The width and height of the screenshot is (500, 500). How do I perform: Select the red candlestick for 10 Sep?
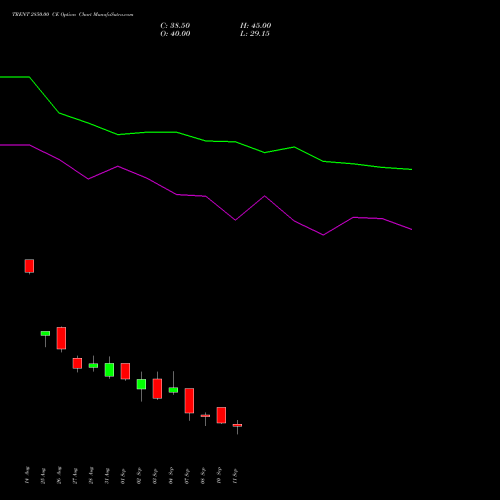[221, 415]
